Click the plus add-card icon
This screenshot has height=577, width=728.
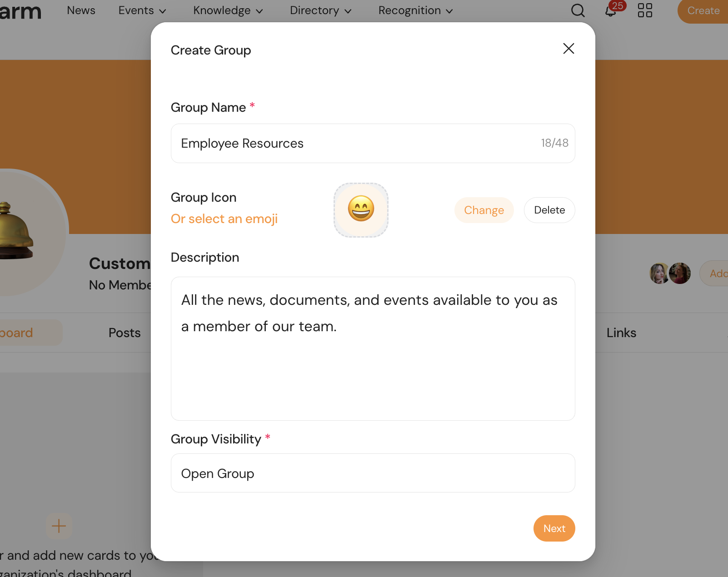click(x=59, y=526)
